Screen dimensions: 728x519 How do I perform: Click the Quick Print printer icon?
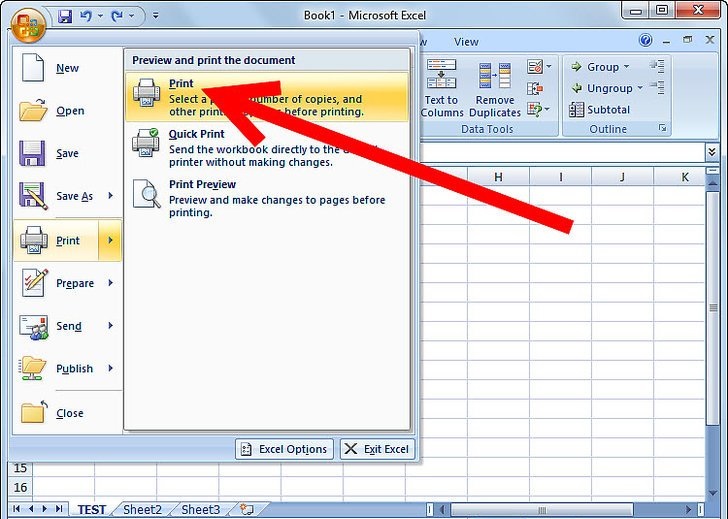(x=146, y=143)
